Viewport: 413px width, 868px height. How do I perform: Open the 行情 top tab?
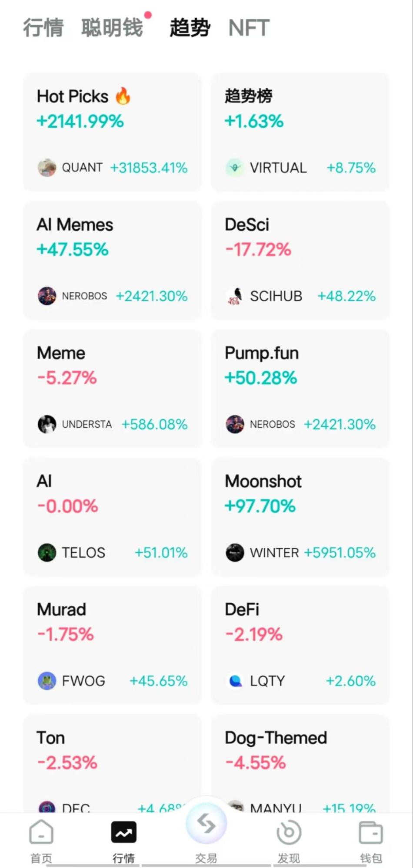pos(43,28)
